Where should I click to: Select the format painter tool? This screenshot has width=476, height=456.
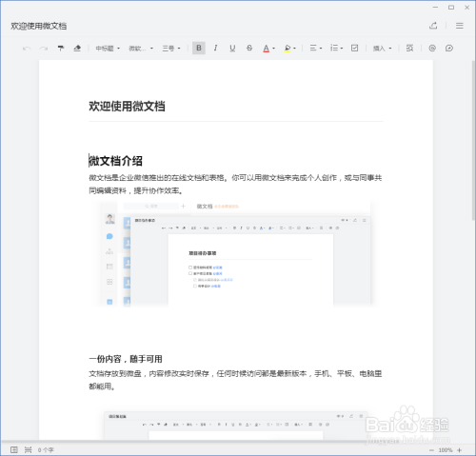point(60,49)
